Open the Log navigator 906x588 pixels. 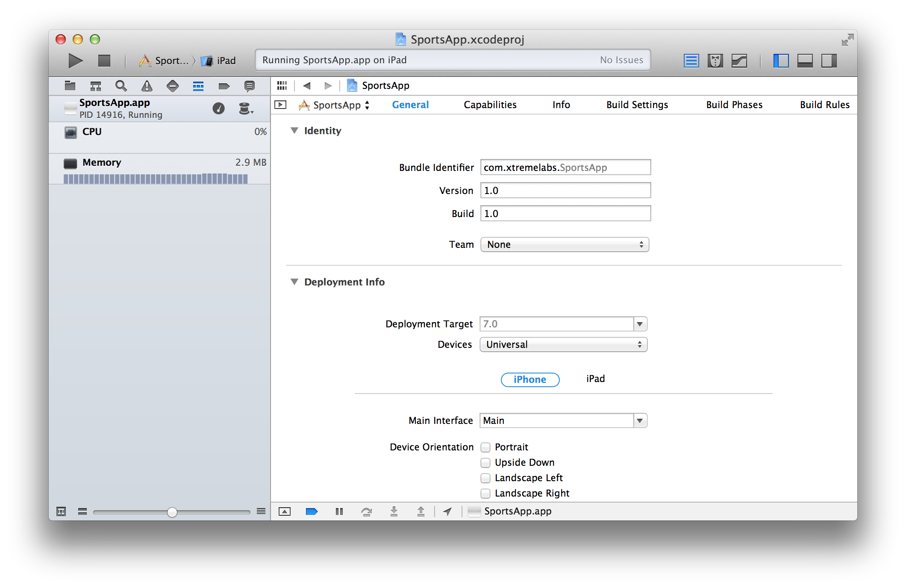pyautogui.click(x=249, y=86)
